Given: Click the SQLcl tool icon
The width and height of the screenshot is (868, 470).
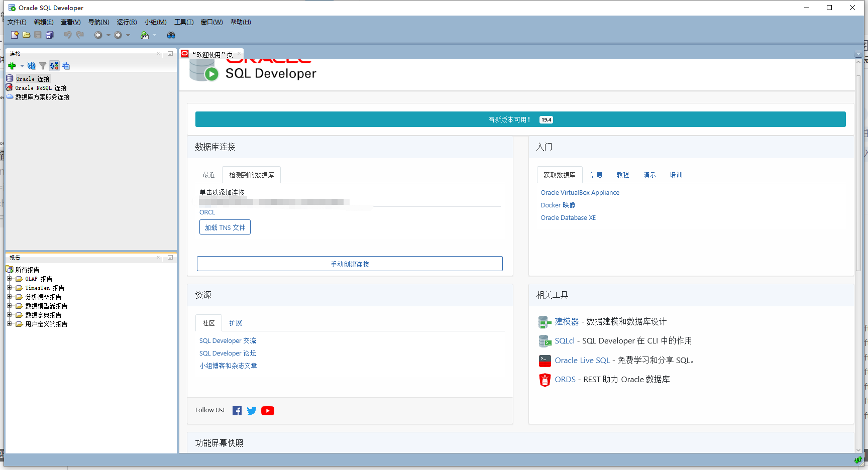Looking at the screenshot, I should pyautogui.click(x=545, y=341).
